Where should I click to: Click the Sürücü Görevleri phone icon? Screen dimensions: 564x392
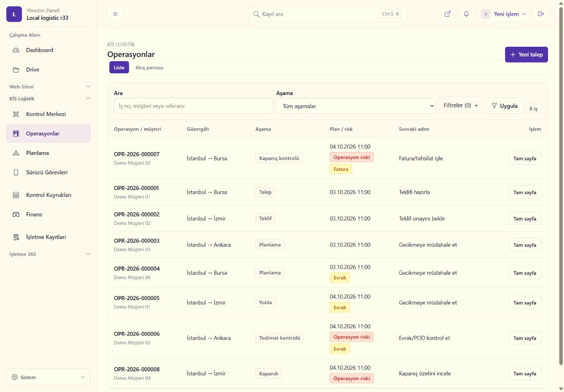(16, 172)
